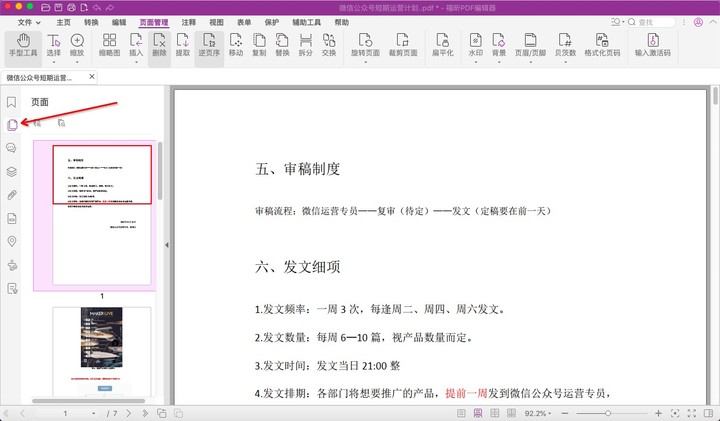
Task: Open the 文件 menu dropdown
Action: [x=29, y=22]
